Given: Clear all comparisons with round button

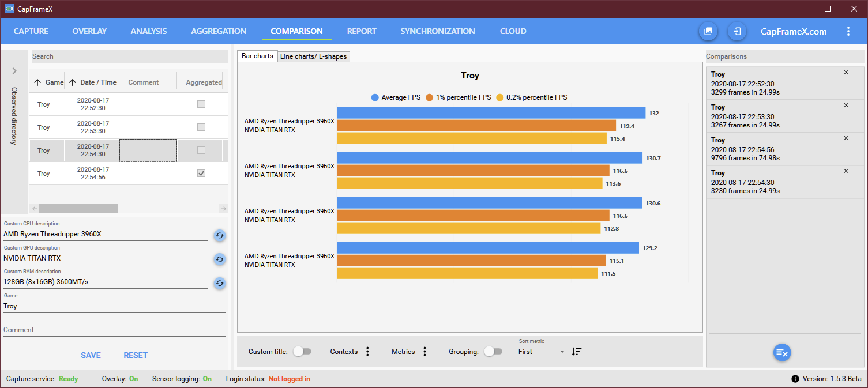Looking at the screenshot, I should click(x=782, y=352).
